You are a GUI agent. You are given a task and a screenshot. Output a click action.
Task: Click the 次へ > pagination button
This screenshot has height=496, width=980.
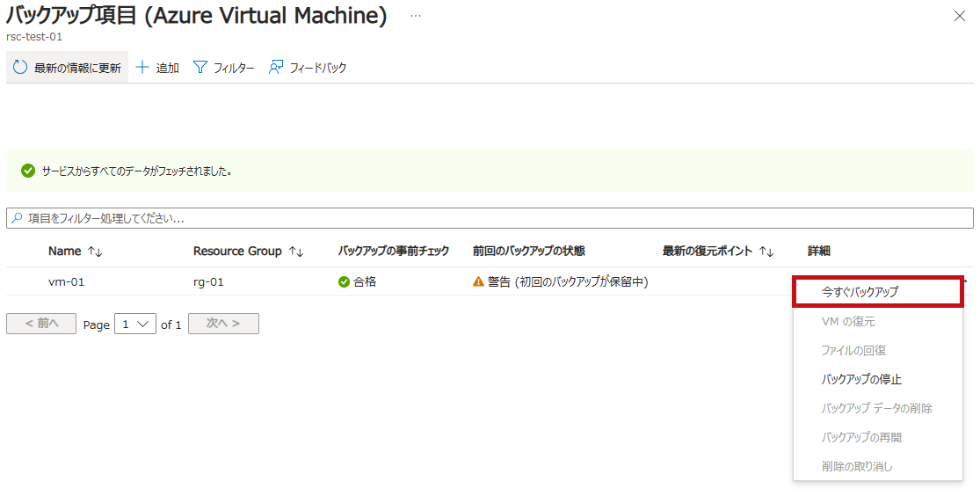click(223, 324)
